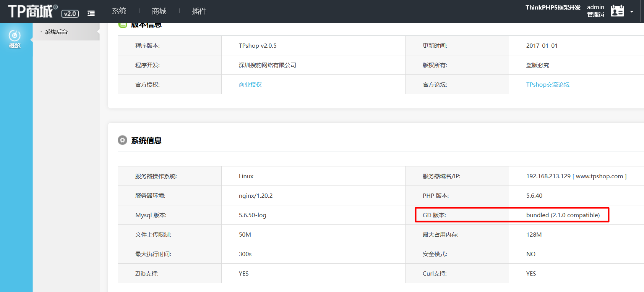Click the gear icon beside 系统信息
Image resolution: width=644 pixels, height=292 pixels.
122,140
